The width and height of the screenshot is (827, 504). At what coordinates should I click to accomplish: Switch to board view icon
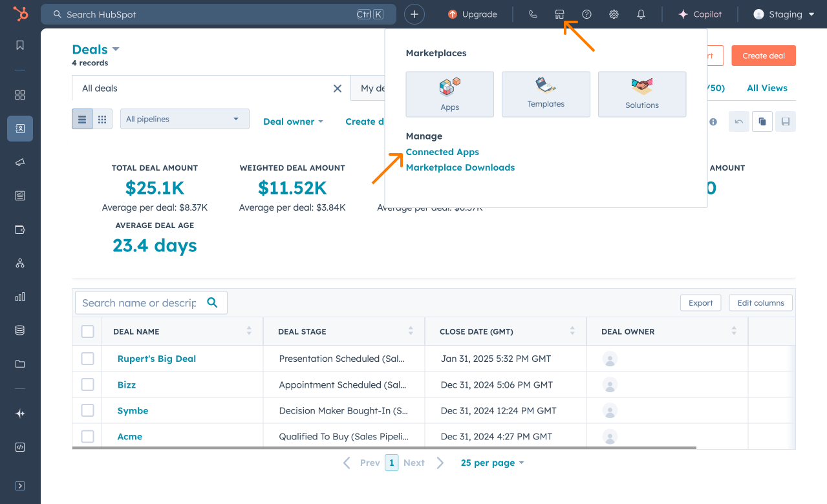click(102, 119)
